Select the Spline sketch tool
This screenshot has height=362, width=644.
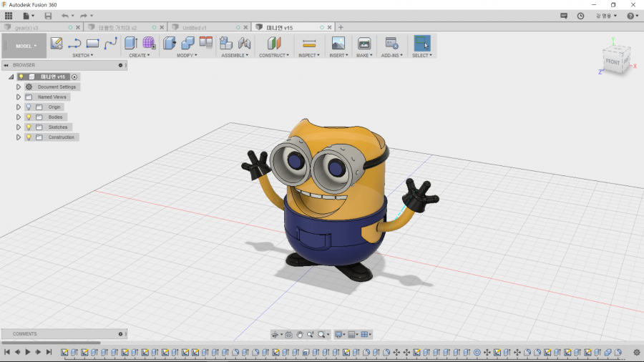pyautogui.click(x=110, y=43)
